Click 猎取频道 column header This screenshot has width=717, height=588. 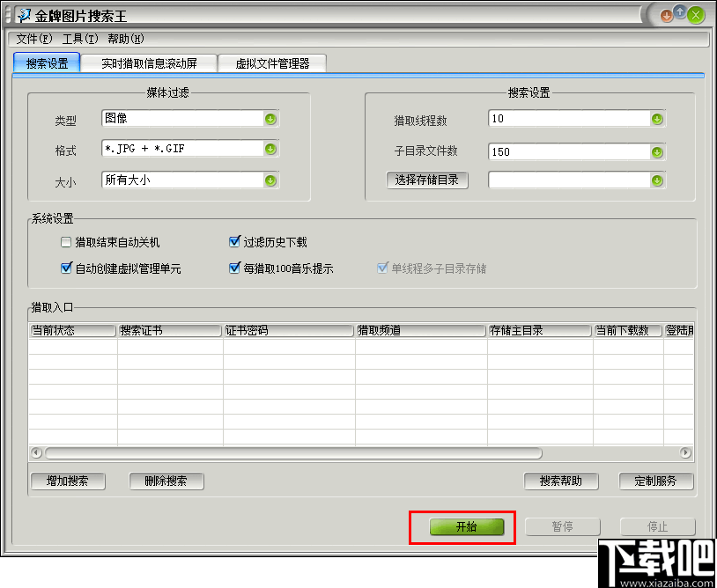click(x=421, y=331)
